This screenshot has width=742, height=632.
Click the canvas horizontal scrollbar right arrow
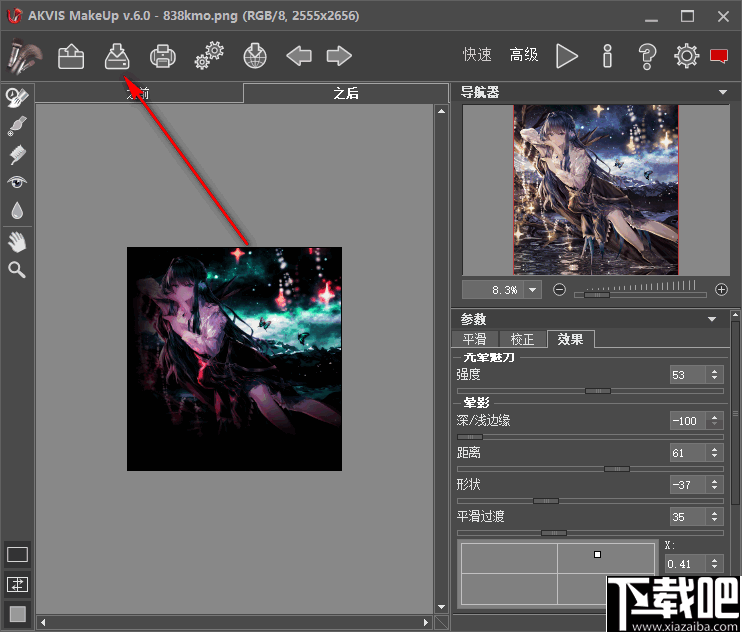[425, 622]
